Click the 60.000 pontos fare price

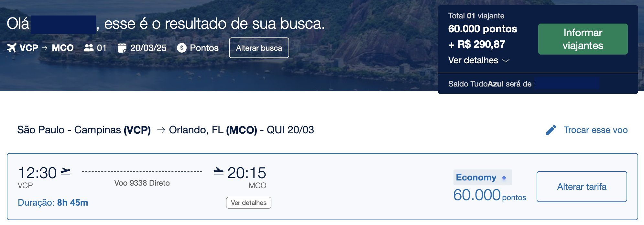[x=490, y=195]
